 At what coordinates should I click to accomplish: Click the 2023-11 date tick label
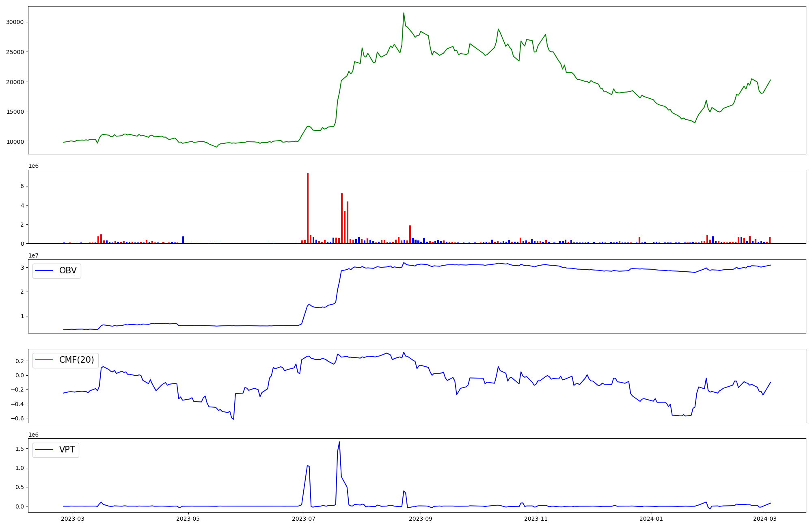coord(536,519)
